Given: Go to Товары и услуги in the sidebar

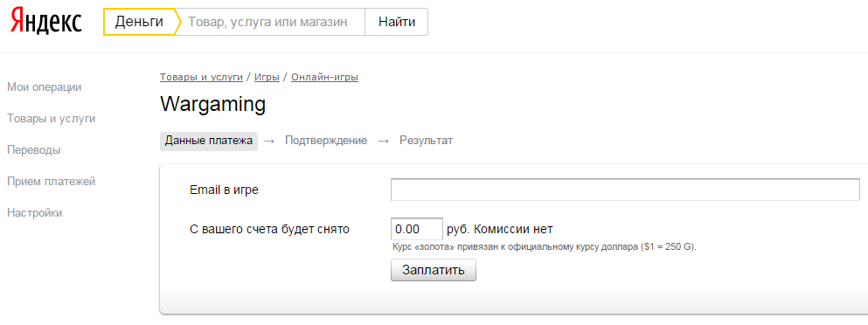Looking at the screenshot, I should [52, 119].
